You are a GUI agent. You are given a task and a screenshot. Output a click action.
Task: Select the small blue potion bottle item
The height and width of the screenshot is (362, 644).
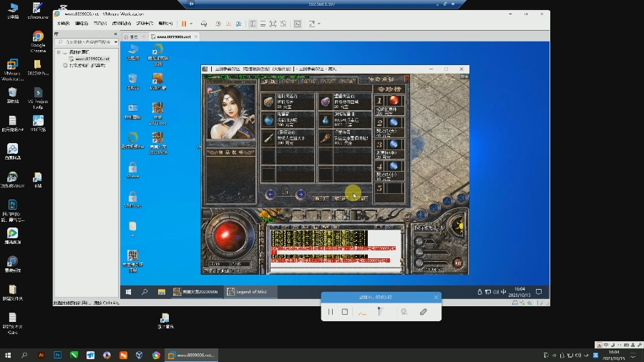[x=326, y=120]
